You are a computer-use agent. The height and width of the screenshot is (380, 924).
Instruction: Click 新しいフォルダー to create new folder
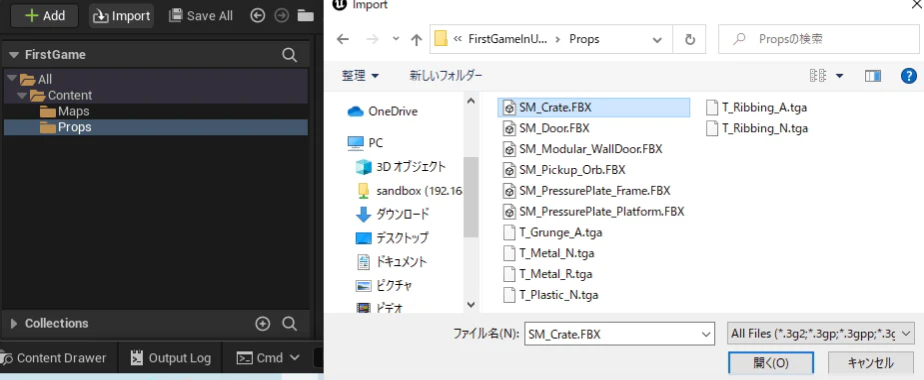(446, 75)
